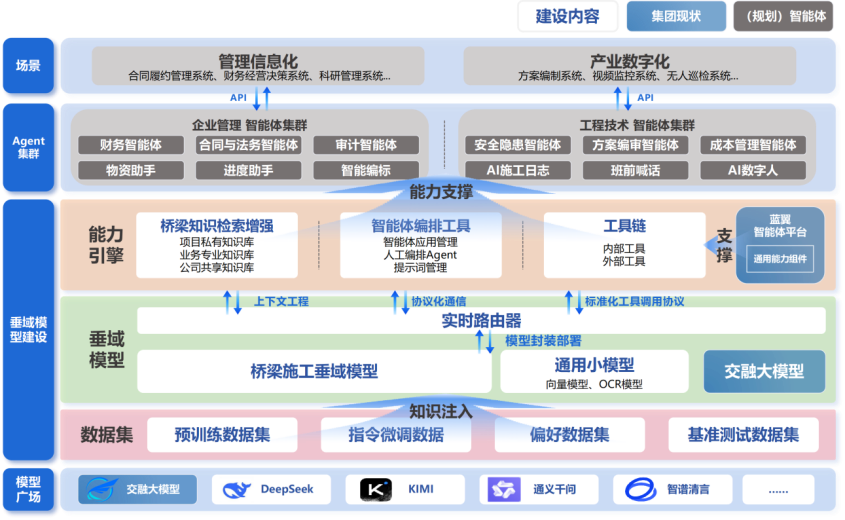Click the 能力引擎 label
The image size is (845, 520).
(x=106, y=245)
